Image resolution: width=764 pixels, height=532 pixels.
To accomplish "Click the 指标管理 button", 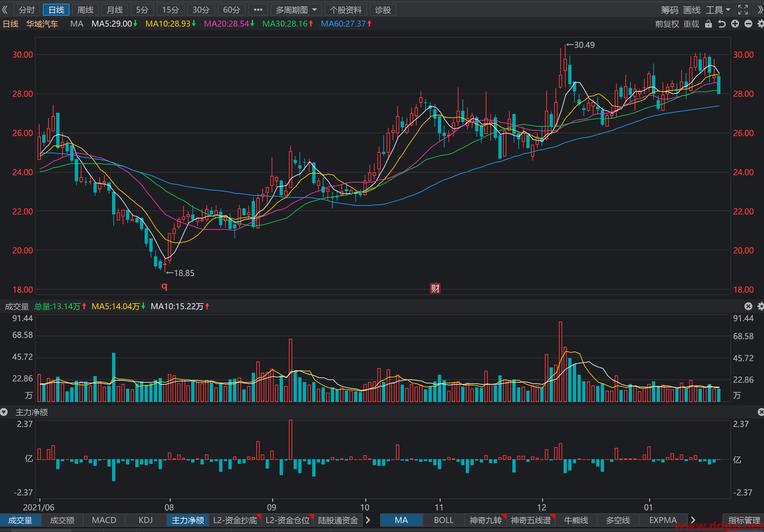I will 744,520.
